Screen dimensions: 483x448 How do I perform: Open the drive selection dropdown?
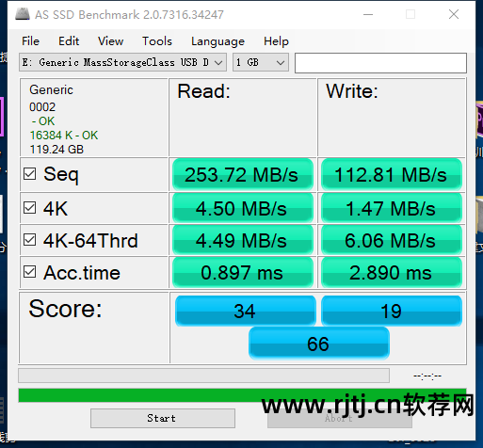point(122,62)
